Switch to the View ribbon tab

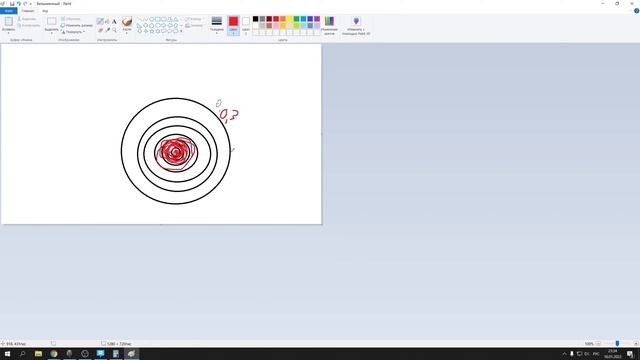point(45,11)
